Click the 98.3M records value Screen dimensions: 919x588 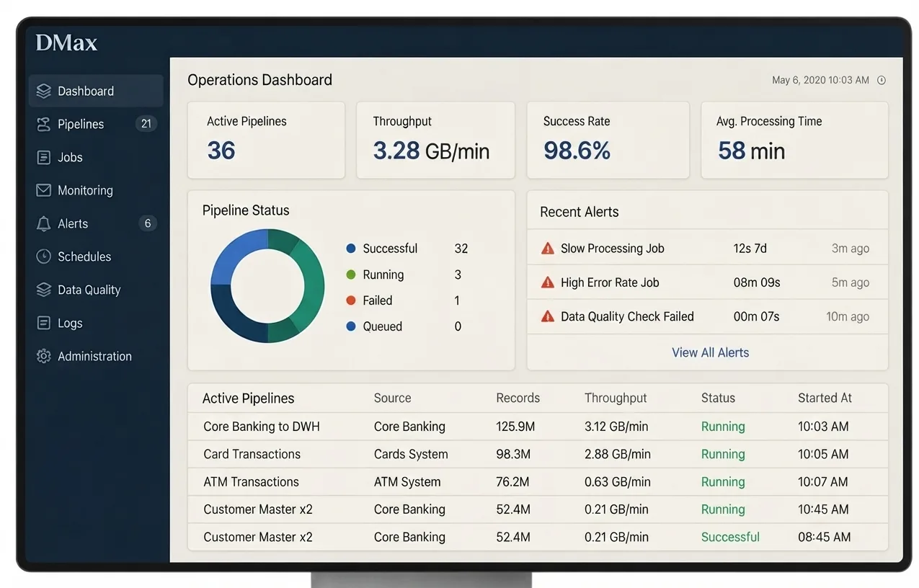(x=513, y=454)
